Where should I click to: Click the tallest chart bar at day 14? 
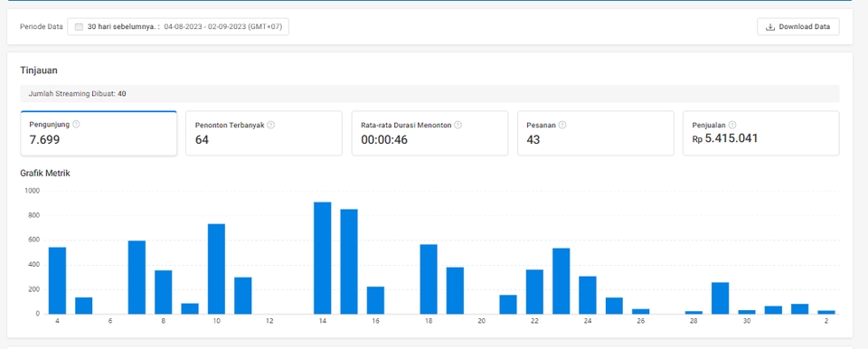(x=322, y=259)
